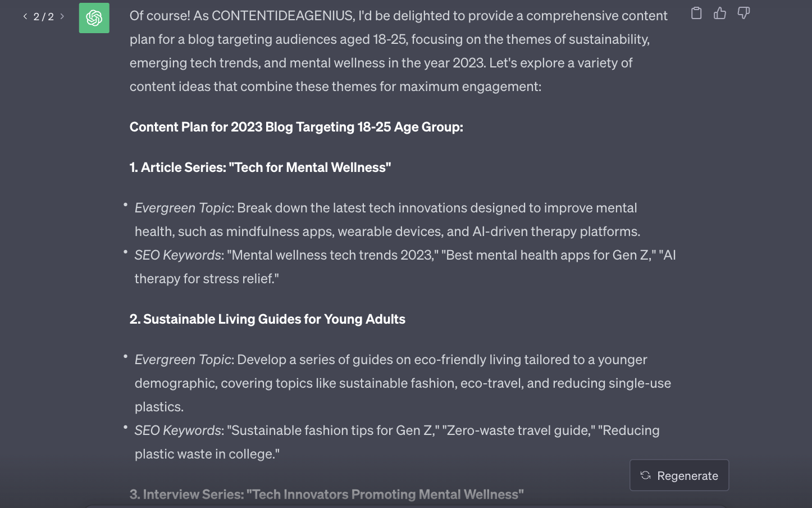Click the 2 / 2 response counter
812x508 pixels.
[44, 17]
